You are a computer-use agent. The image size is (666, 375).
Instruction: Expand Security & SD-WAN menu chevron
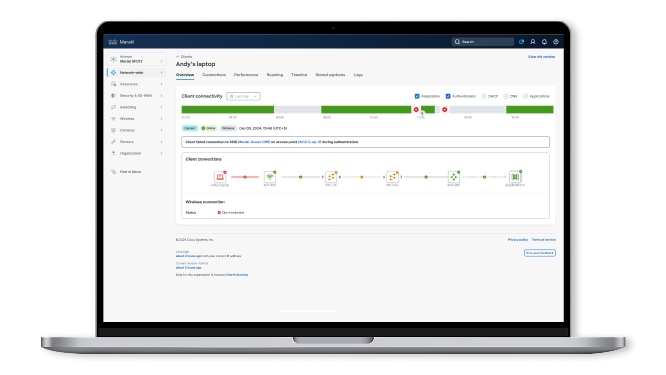pyautogui.click(x=161, y=96)
